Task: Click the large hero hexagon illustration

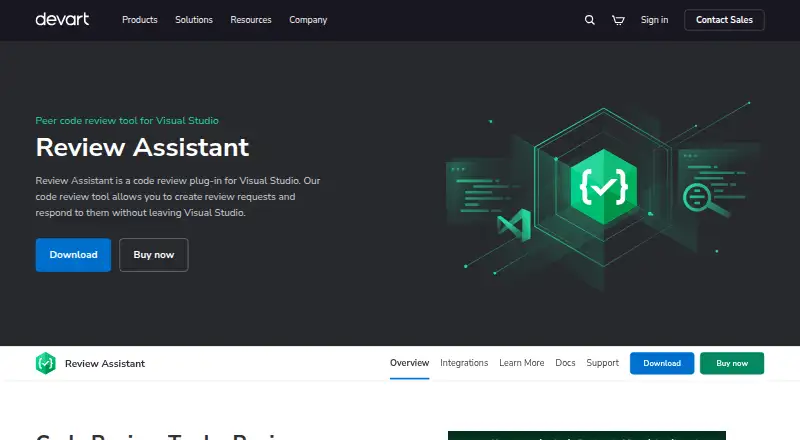Action: pos(603,187)
